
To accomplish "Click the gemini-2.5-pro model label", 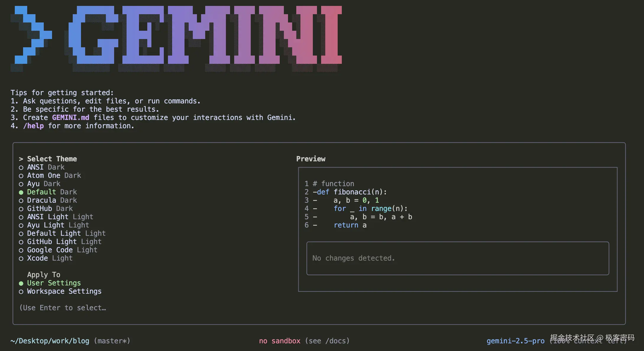I will click(515, 341).
